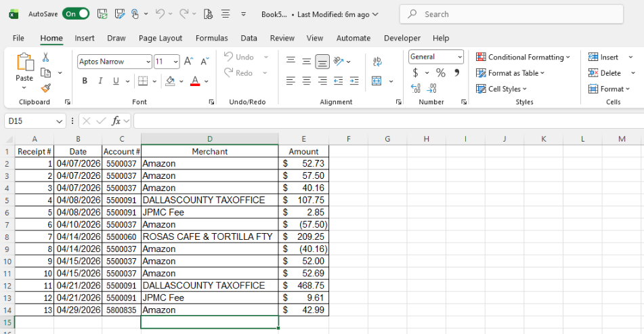
Task: Open Conditional Formatting menu
Action: [523, 57]
